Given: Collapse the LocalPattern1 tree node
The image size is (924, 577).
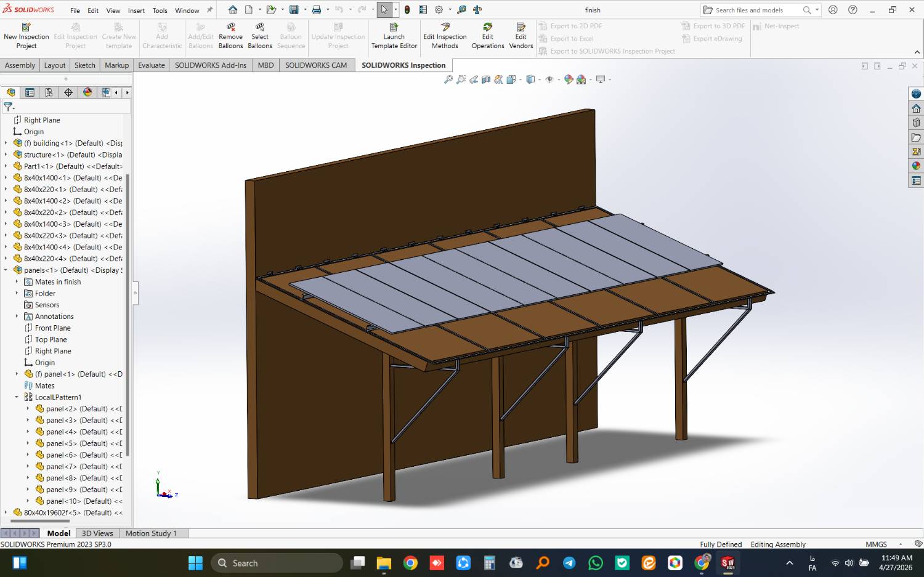Looking at the screenshot, I should [x=17, y=397].
